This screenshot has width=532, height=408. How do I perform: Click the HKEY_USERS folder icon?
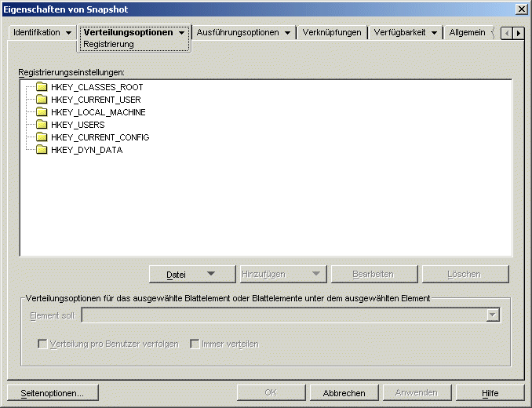click(x=42, y=125)
